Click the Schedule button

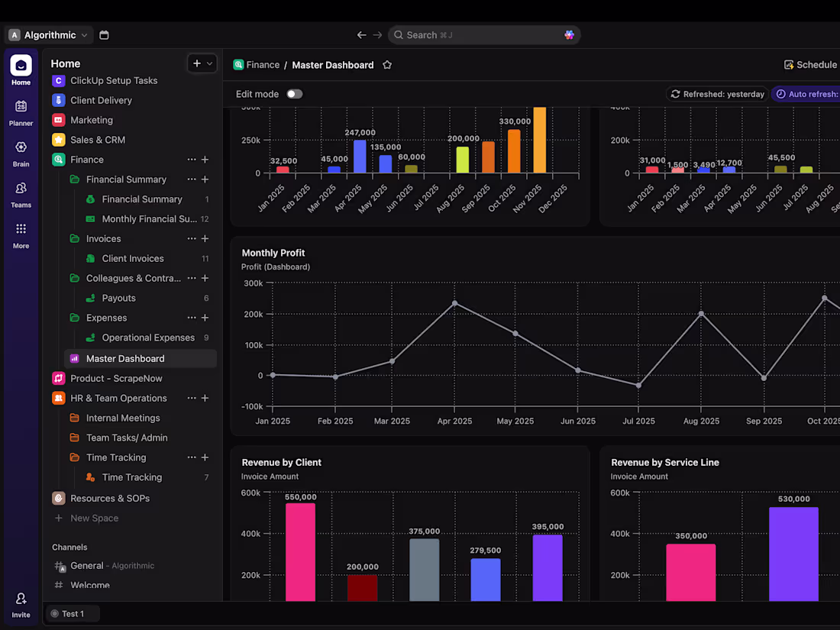pyautogui.click(x=810, y=65)
